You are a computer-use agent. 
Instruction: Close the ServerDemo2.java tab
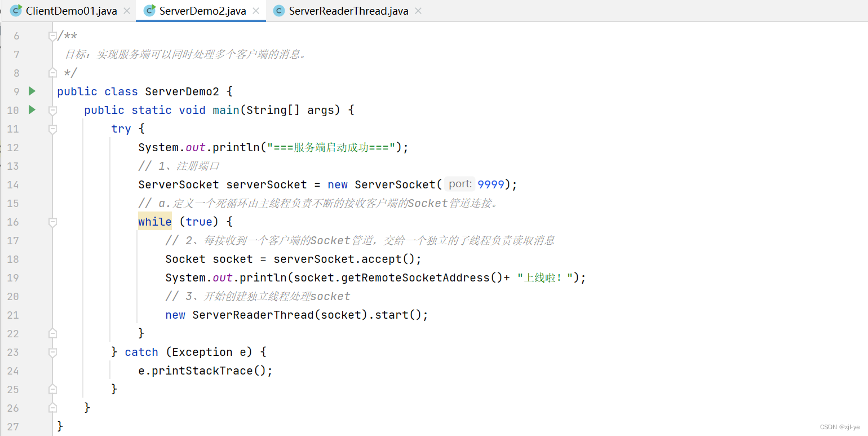(256, 11)
